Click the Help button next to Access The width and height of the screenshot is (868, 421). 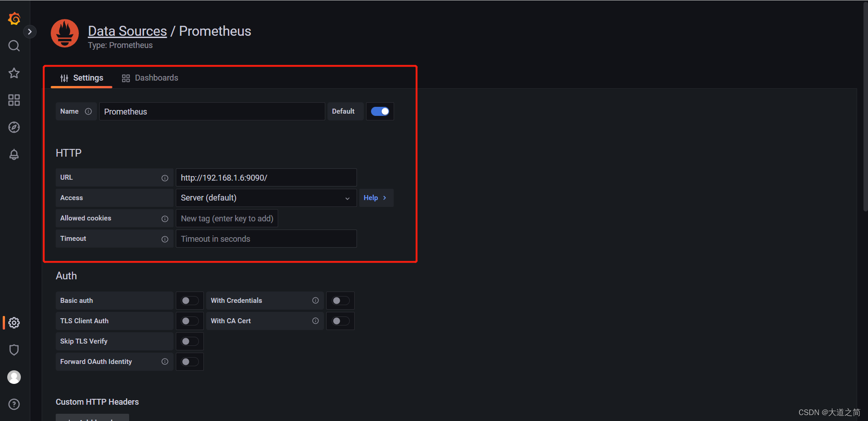pyautogui.click(x=375, y=198)
